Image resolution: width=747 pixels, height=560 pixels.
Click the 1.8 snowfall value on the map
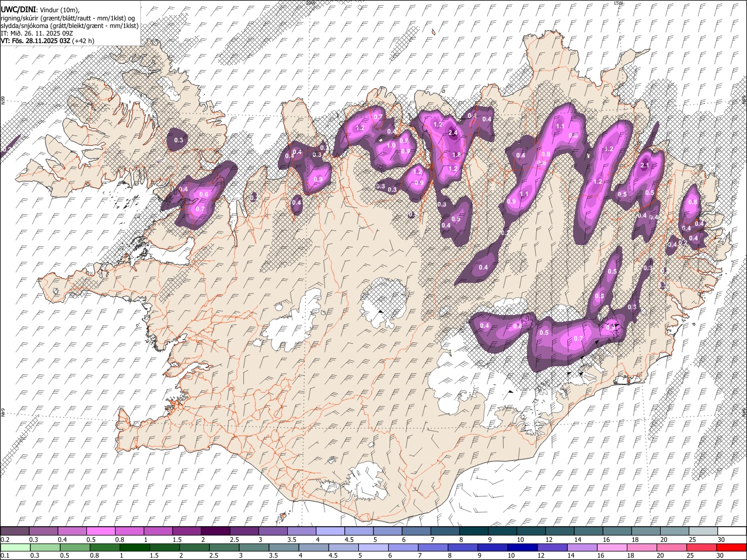(456, 155)
